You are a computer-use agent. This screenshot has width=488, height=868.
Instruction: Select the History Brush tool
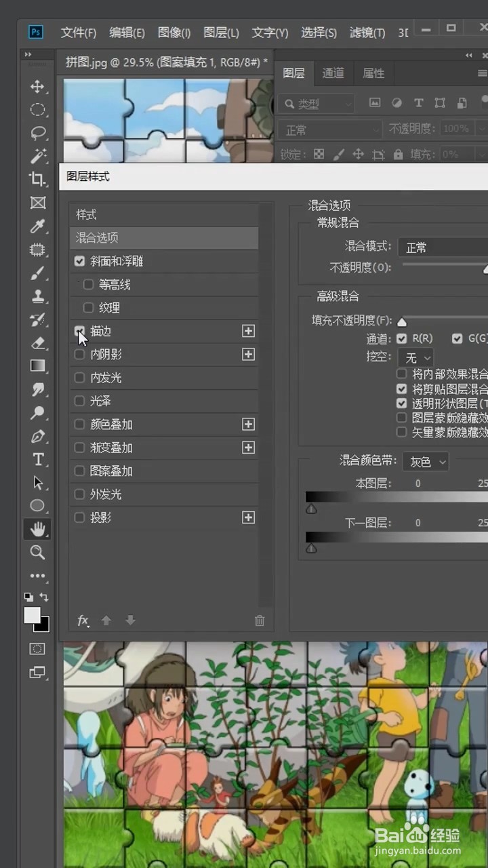37,319
